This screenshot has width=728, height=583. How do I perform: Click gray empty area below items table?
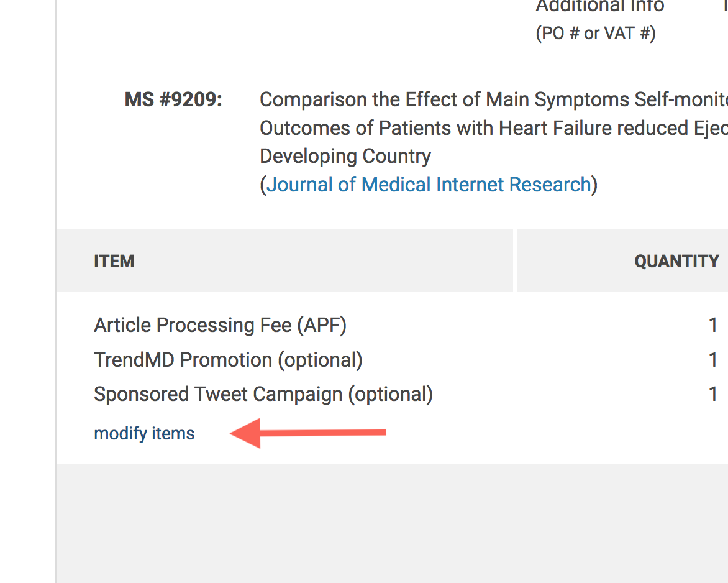(391, 522)
